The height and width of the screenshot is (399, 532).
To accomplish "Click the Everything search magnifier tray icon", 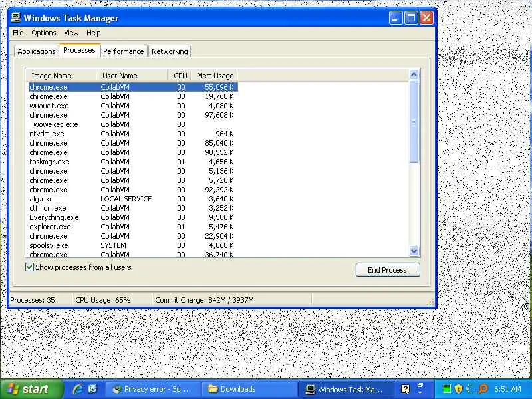I will (x=483, y=389).
